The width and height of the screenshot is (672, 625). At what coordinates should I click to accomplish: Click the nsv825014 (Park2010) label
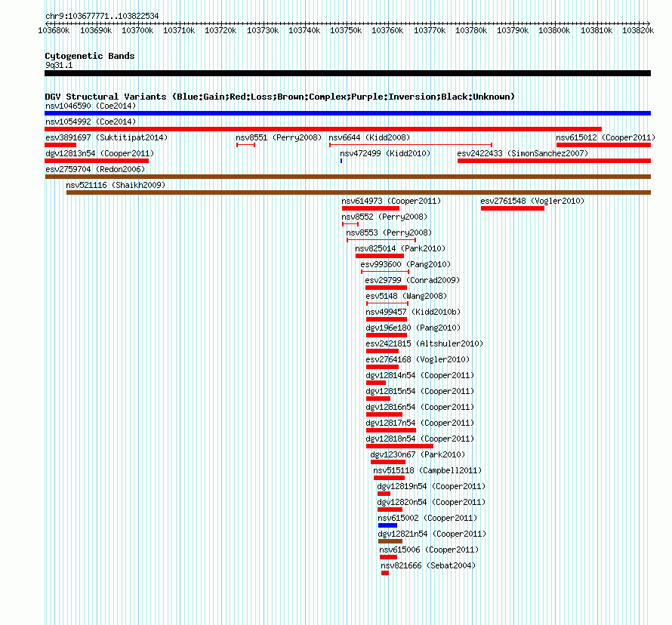400,248
